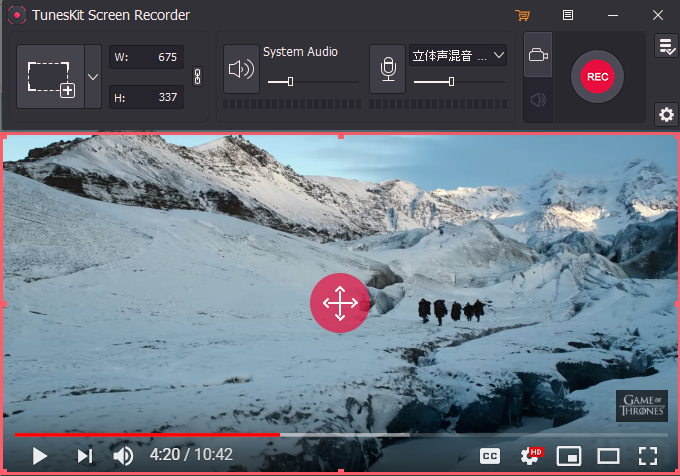The width and height of the screenshot is (680, 476).
Task: Open the recording task list icon
Action: point(666,46)
